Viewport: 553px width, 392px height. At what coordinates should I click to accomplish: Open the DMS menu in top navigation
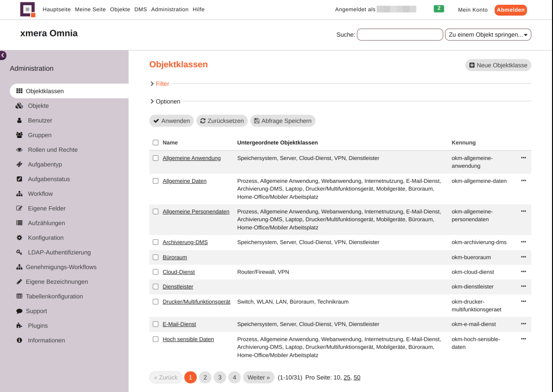pos(141,10)
